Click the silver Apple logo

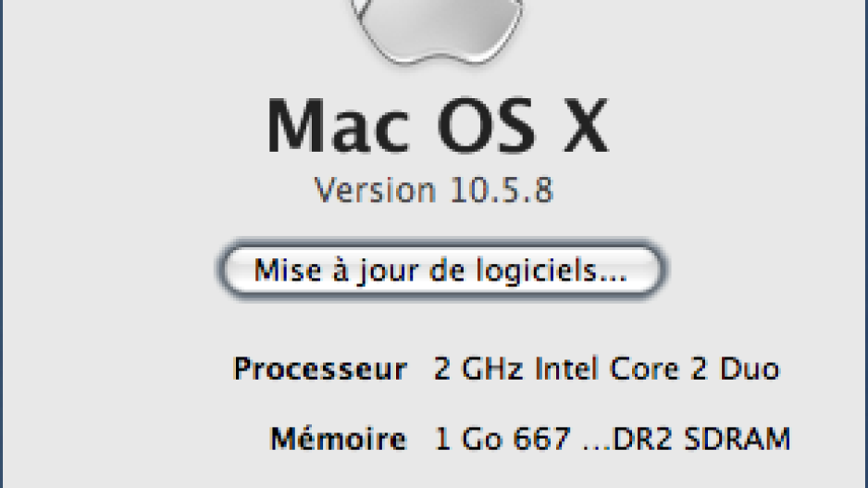coord(438,31)
